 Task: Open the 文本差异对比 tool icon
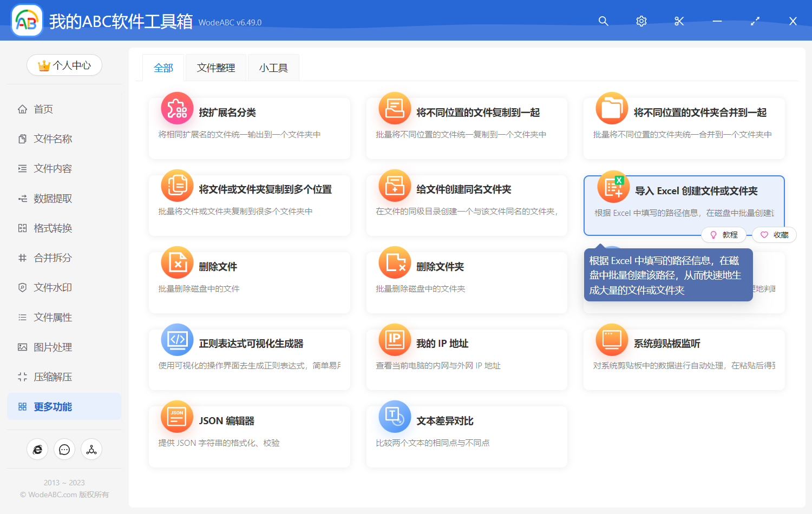[395, 417]
